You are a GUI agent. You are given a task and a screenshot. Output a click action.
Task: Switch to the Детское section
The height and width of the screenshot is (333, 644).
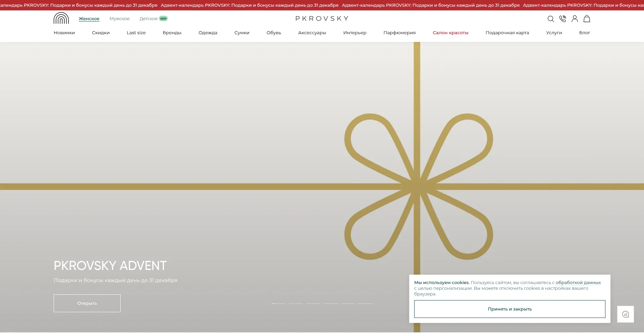tap(149, 19)
